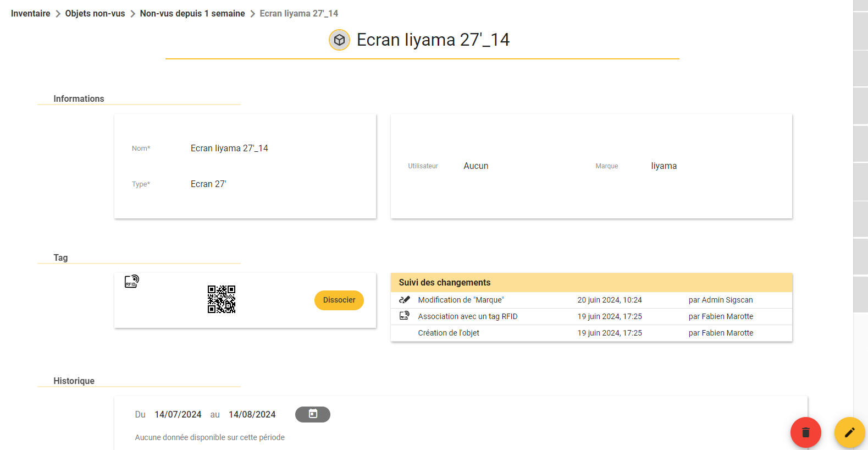Image resolution: width=868 pixels, height=450 pixels.
Task: Click the page title Ecran Iiyama 27'_14
Action: 433,40
